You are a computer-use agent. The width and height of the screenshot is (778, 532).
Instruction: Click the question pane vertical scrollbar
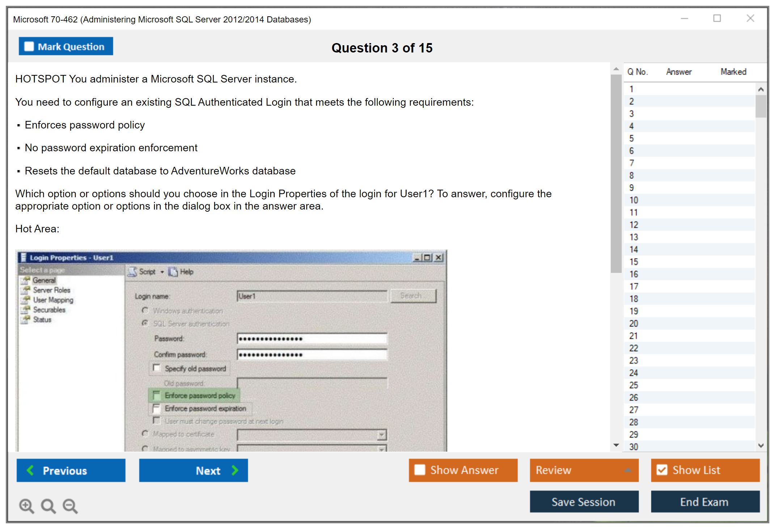coord(616,174)
